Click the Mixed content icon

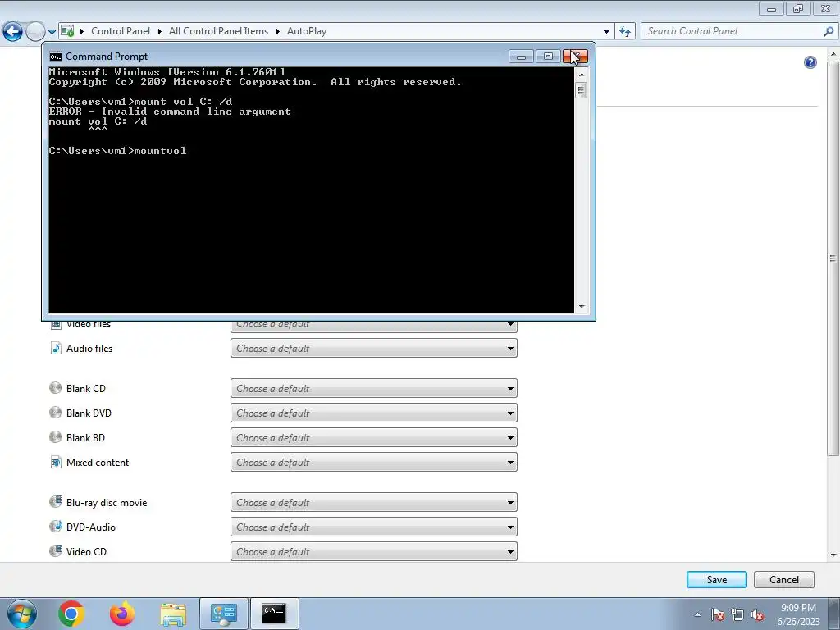coord(56,462)
